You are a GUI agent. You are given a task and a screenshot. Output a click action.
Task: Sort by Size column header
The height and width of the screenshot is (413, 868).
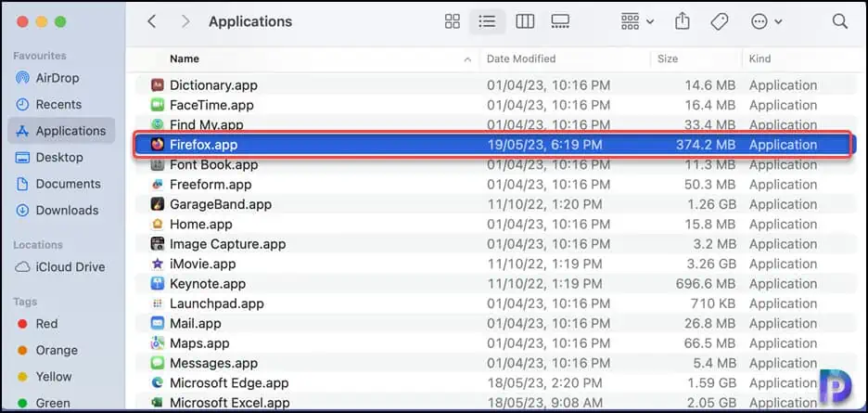click(x=667, y=58)
